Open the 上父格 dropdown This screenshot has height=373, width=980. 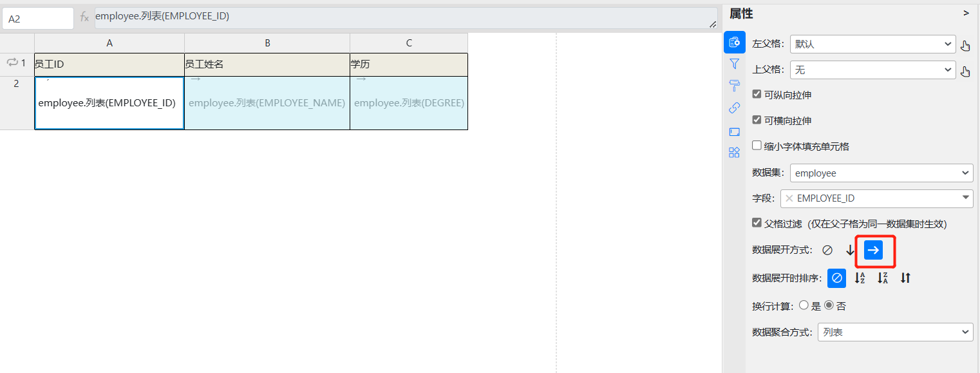point(873,70)
